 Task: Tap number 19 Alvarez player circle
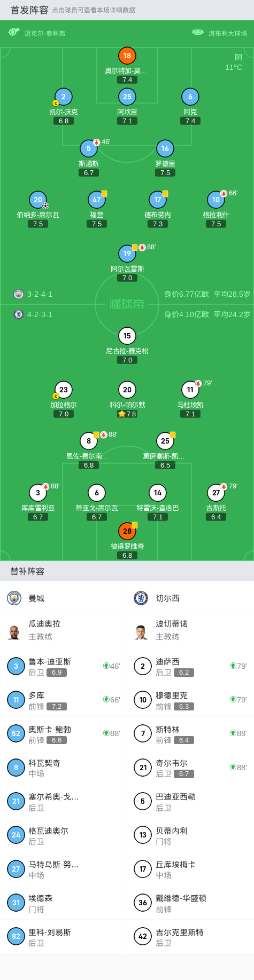pyautogui.click(x=127, y=254)
